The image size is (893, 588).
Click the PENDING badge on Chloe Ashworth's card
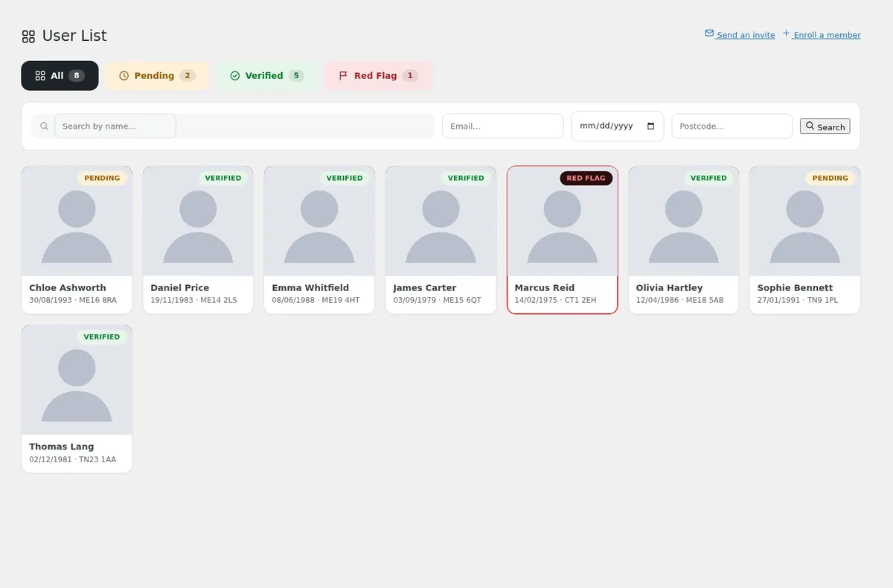click(x=102, y=179)
